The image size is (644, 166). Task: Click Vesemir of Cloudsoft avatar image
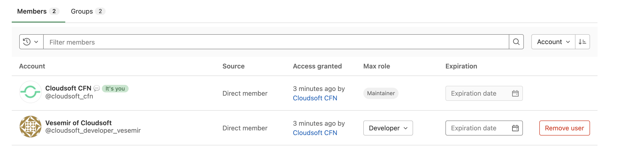30,127
